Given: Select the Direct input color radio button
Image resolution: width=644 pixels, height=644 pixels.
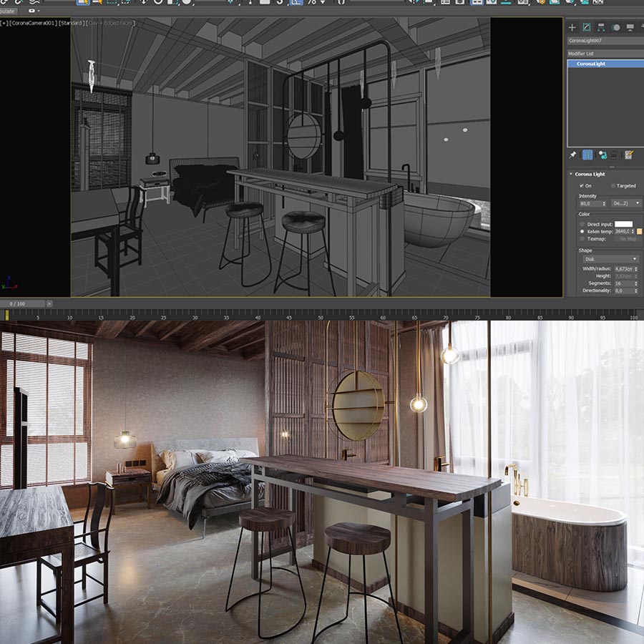Looking at the screenshot, I should click(582, 224).
